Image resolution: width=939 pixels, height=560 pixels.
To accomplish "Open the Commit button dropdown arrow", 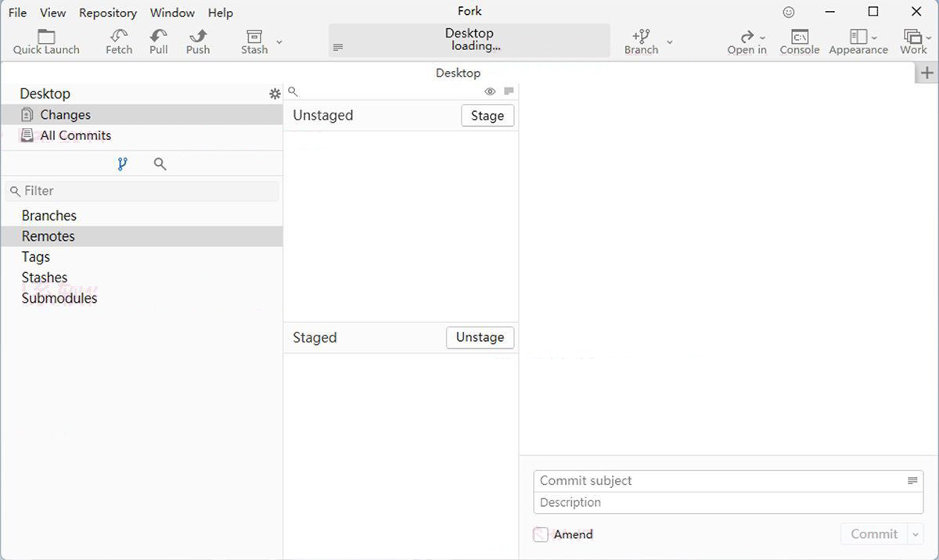I will (x=915, y=535).
